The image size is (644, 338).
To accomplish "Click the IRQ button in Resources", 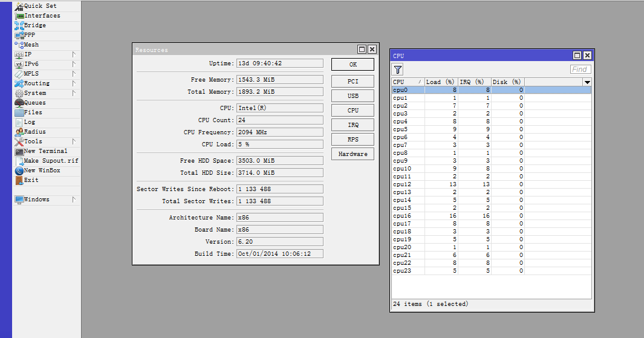I will [353, 125].
